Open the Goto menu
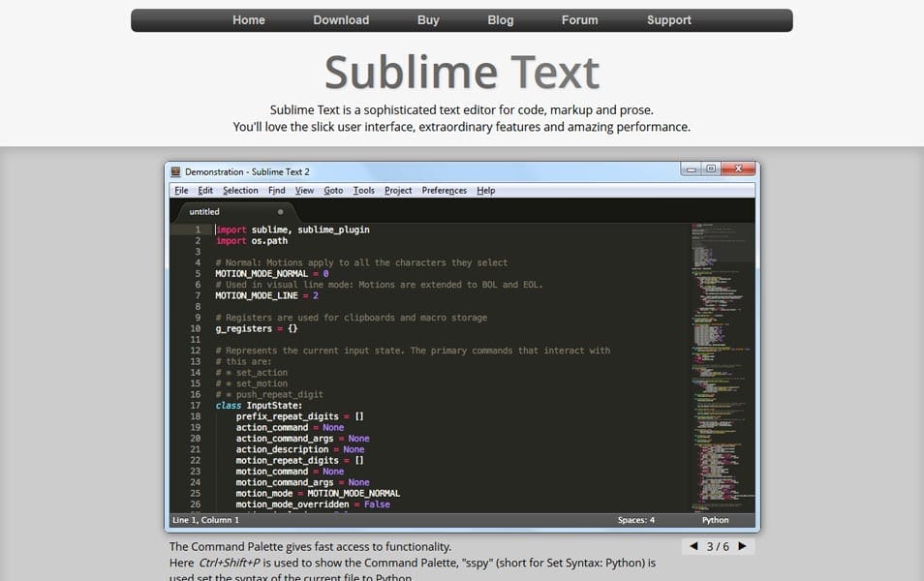Screen dimensions: 924x581 pyautogui.click(x=333, y=190)
